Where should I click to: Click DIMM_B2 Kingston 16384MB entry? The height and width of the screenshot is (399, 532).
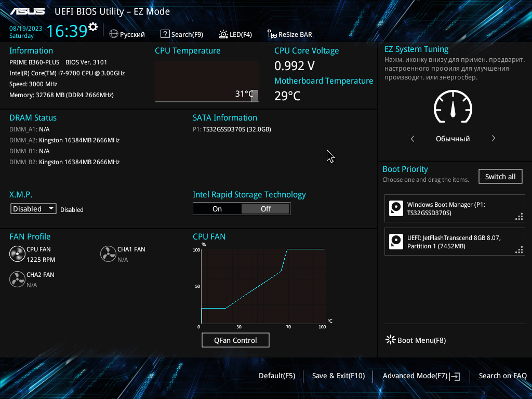pyautogui.click(x=64, y=162)
